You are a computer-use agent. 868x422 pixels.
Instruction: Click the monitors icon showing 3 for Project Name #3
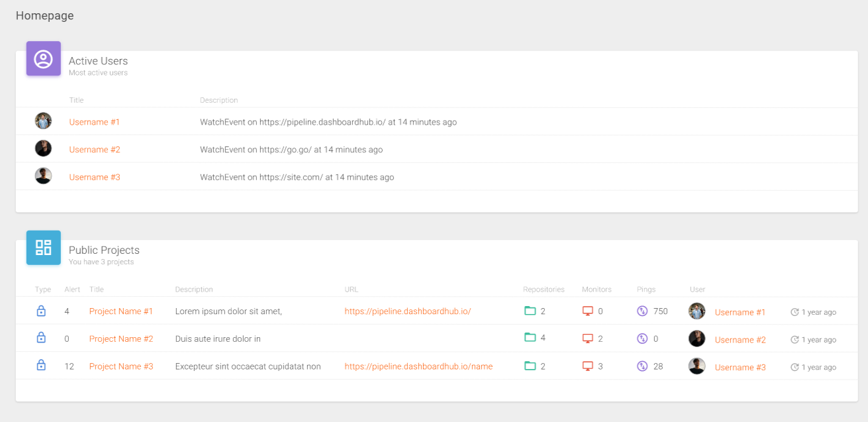click(589, 366)
